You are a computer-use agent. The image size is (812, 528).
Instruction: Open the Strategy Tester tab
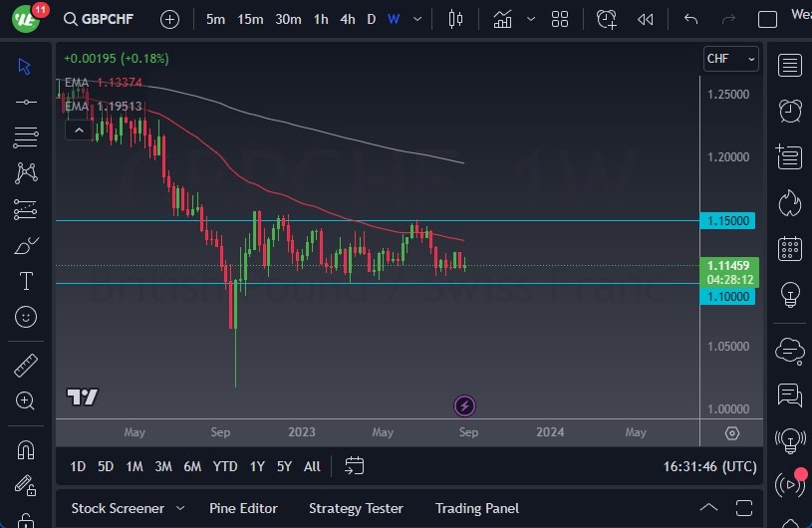tap(356, 508)
